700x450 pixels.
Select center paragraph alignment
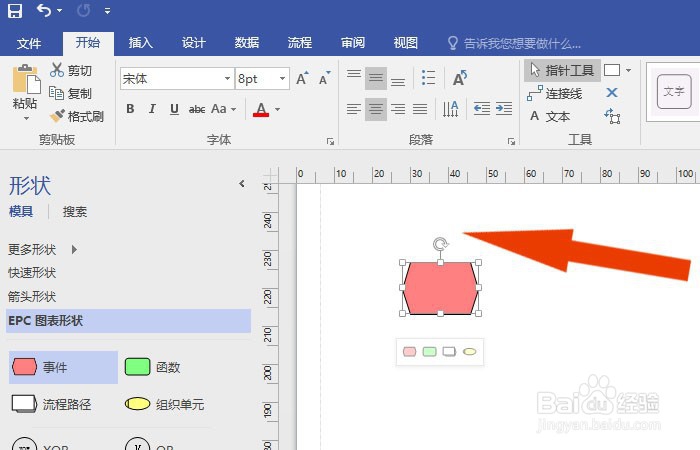click(376, 109)
